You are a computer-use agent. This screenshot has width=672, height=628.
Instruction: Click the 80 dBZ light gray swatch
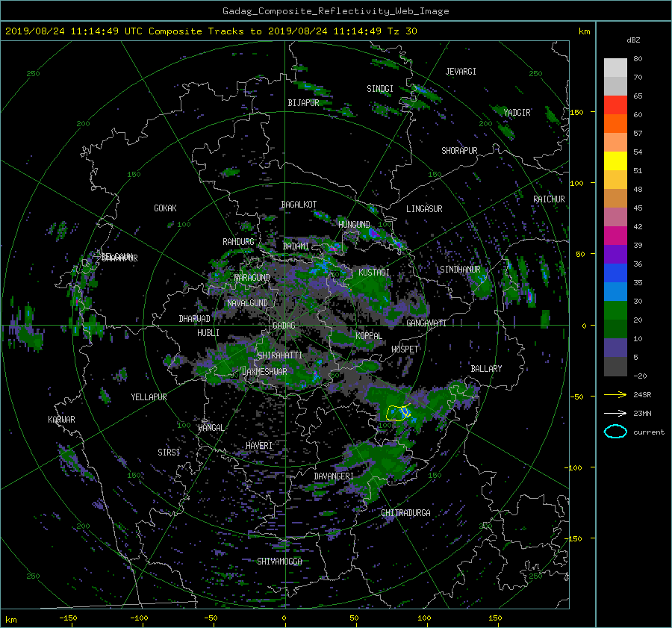[x=615, y=67]
